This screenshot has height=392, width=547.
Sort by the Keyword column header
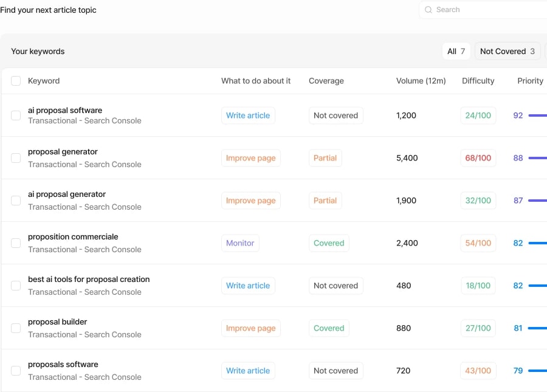click(44, 81)
